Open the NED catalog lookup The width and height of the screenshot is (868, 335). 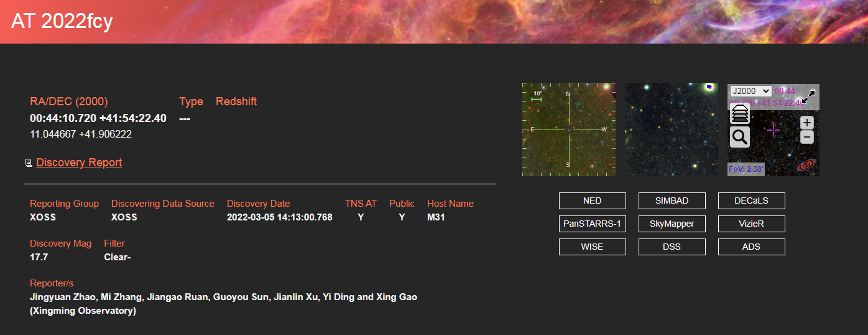click(592, 201)
